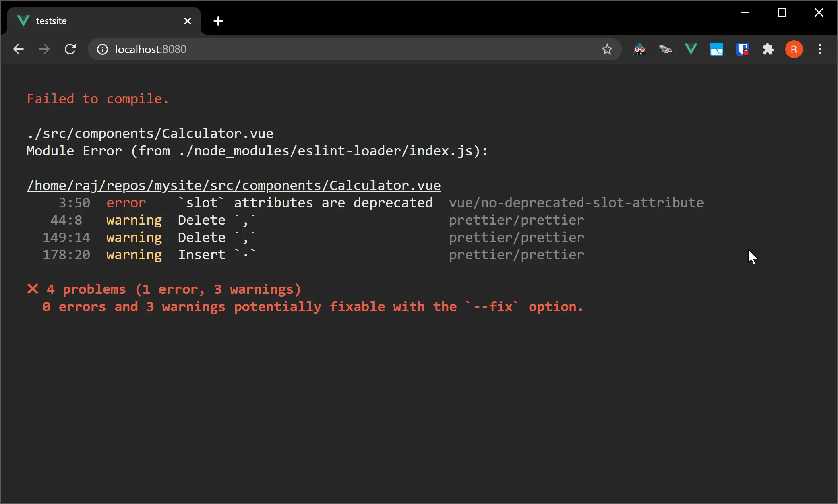
Task: Reload the localhost page
Action: click(70, 50)
